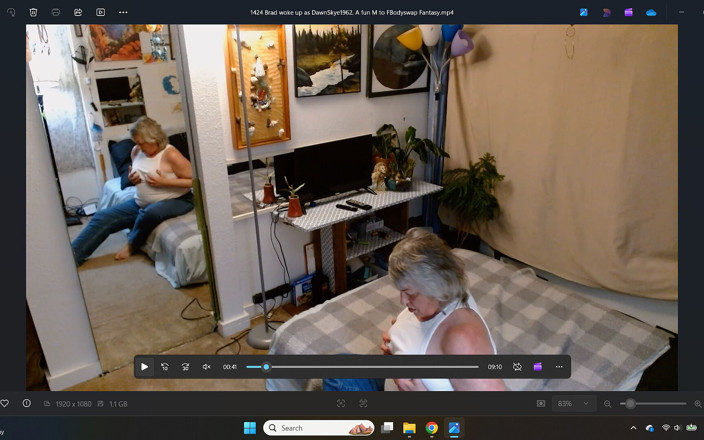Click the video file name in the title bar
Viewport: 704px width, 440px height.
pyautogui.click(x=352, y=13)
